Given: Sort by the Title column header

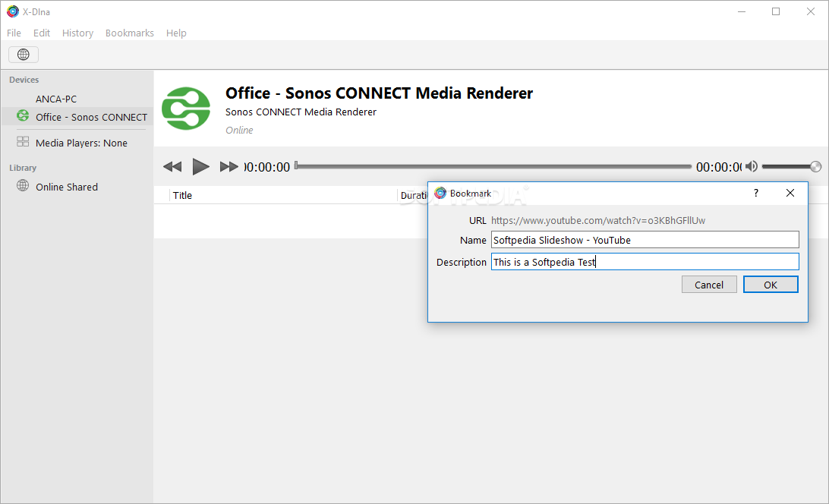Looking at the screenshot, I should click(182, 195).
